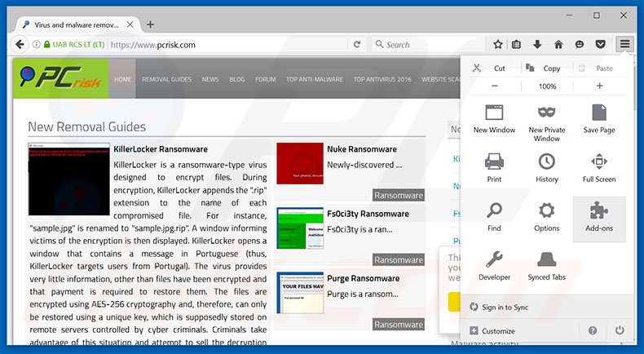Close the Virus and malware tab
Image resolution: width=644 pixels, height=354 pixels.
pyautogui.click(x=130, y=24)
